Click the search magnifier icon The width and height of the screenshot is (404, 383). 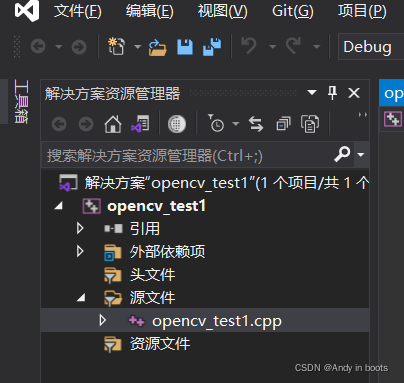click(342, 154)
